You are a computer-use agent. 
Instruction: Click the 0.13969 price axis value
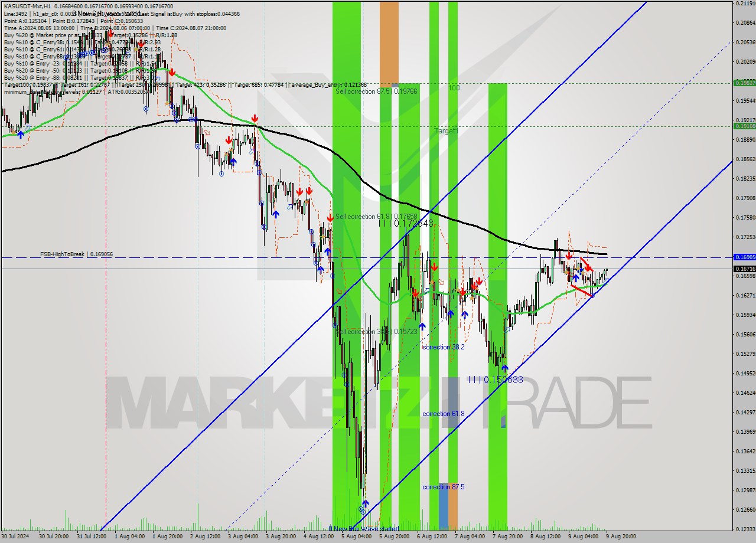pyautogui.click(x=745, y=431)
